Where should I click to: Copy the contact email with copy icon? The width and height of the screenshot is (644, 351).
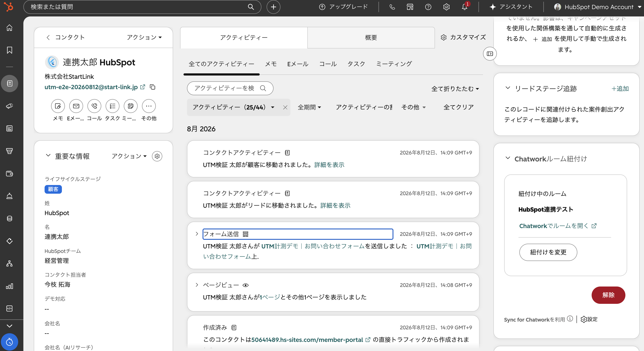(x=153, y=87)
